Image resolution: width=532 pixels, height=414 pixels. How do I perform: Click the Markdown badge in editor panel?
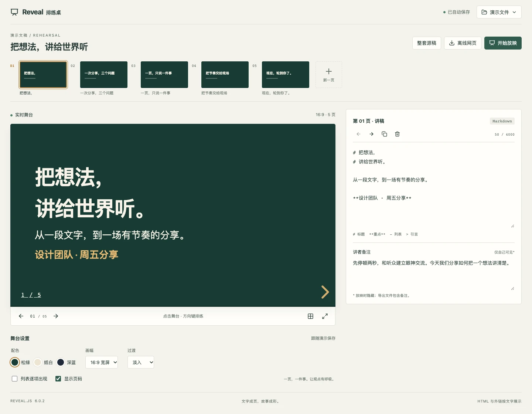point(502,121)
